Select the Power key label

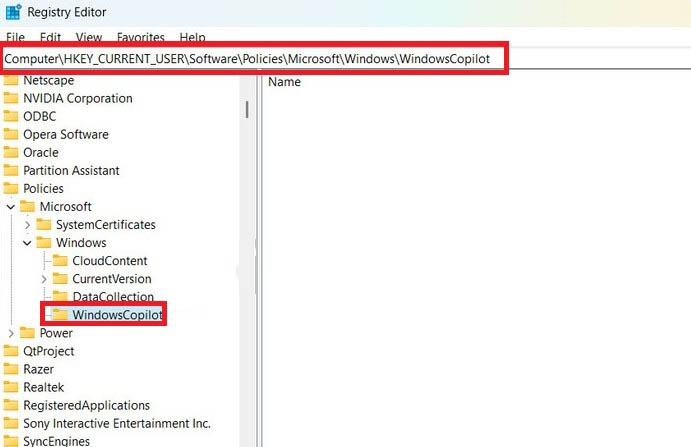[x=56, y=333]
